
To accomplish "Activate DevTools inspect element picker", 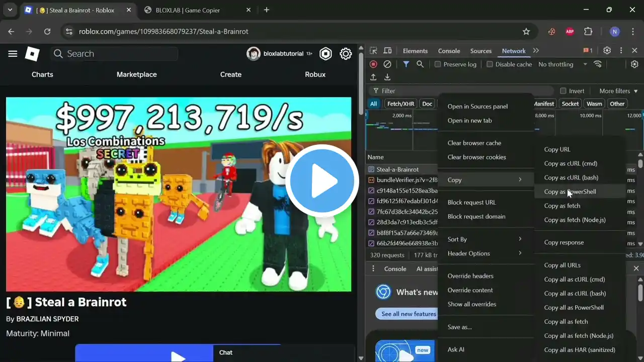I will tap(373, 51).
